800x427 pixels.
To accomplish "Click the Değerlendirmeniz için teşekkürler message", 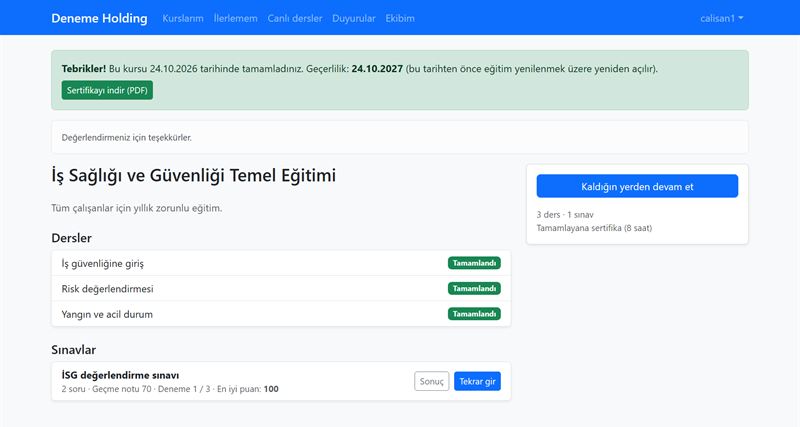I will 127,138.
